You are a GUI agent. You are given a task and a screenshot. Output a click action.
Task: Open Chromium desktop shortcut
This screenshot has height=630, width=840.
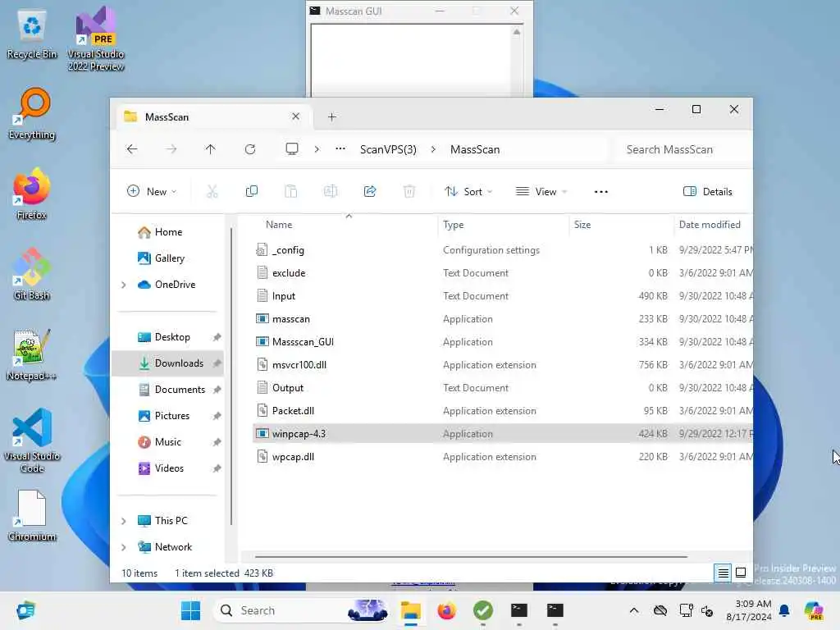pos(32,515)
